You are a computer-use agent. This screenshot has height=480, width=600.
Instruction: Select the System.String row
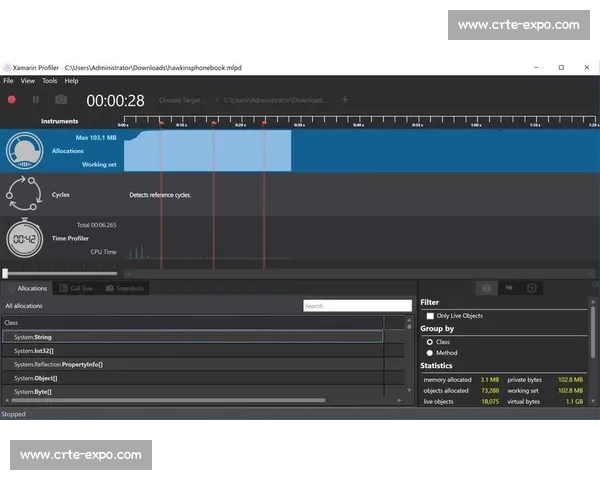coord(192,337)
